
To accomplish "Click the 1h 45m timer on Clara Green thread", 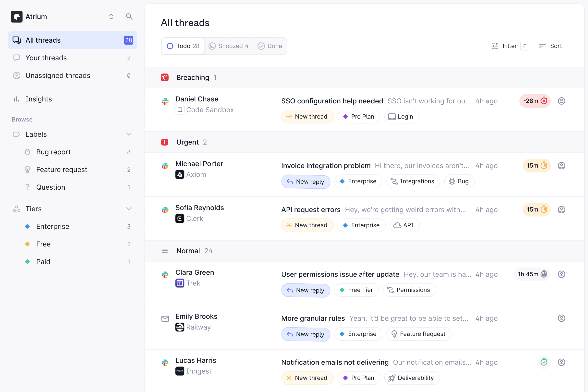I will pyautogui.click(x=532, y=274).
